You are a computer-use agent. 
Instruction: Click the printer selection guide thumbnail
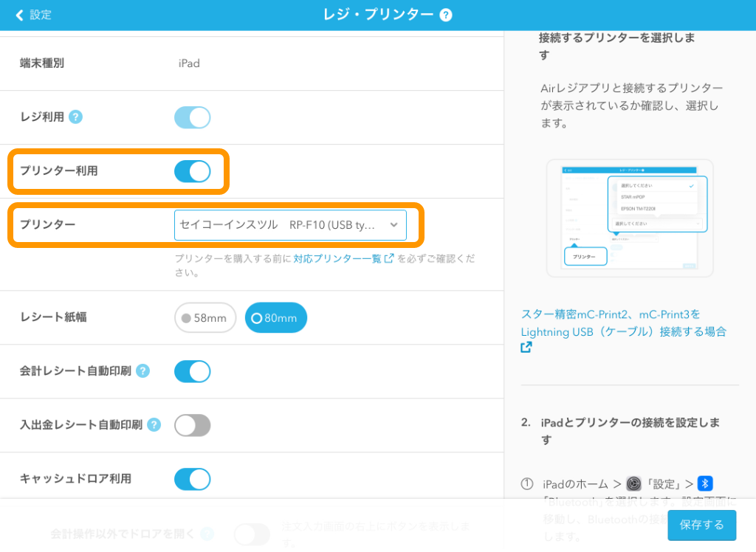tap(630, 218)
